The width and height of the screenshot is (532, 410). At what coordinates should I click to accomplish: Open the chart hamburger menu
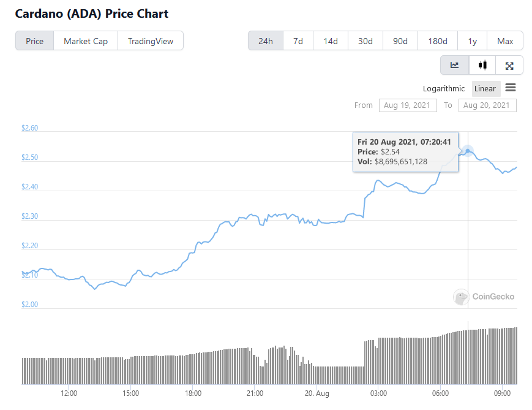tap(511, 88)
